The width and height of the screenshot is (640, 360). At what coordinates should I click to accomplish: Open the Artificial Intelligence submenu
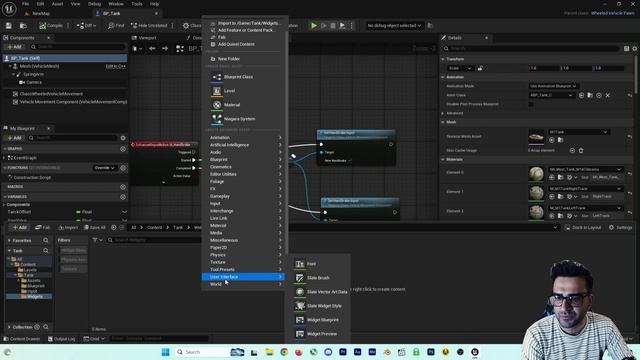click(245, 145)
